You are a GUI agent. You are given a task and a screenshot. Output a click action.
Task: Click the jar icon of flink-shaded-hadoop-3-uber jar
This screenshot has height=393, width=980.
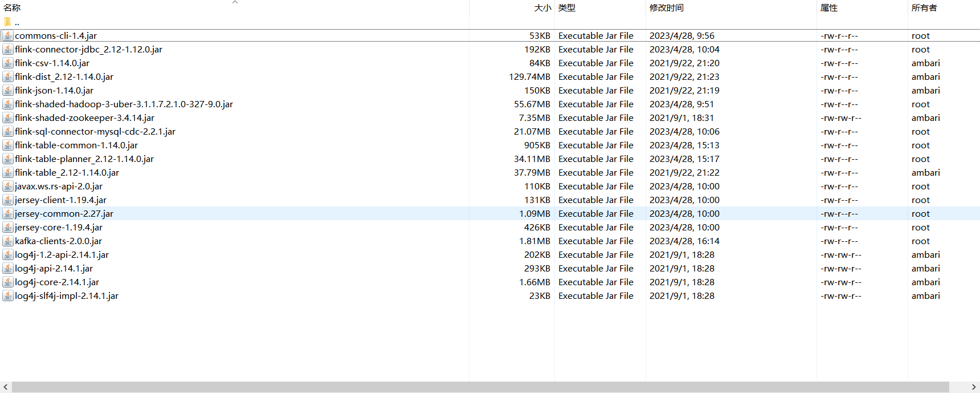(x=8, y=104)
